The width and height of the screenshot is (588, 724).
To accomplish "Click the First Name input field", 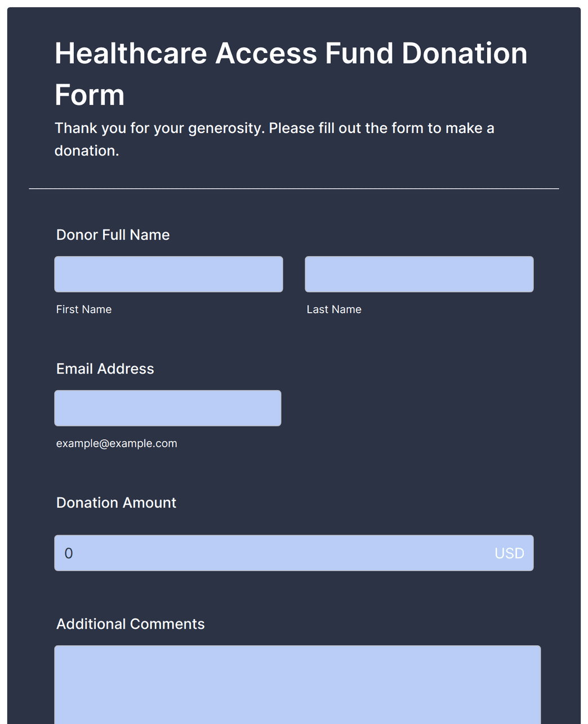I will [x=168, y=274].
